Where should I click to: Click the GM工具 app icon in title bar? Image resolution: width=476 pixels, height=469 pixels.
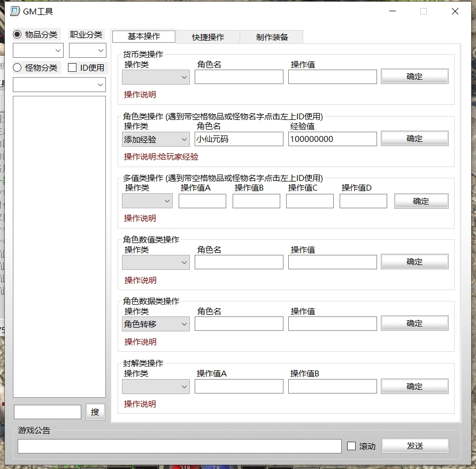(15, 11)
